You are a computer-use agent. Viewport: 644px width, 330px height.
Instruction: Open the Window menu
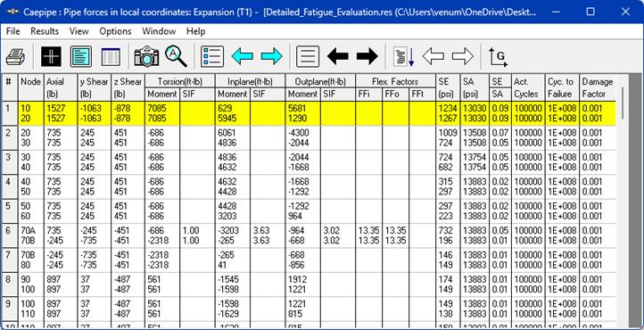pos(159,31)
